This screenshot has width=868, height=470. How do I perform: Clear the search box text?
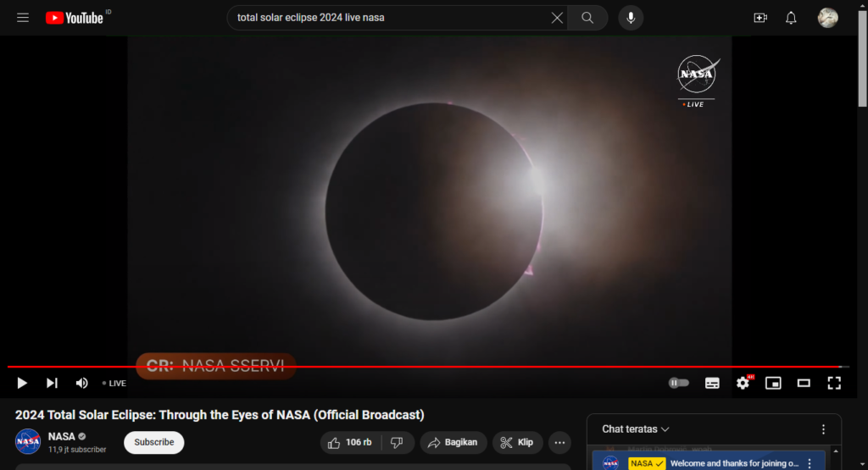coord(557,18)
